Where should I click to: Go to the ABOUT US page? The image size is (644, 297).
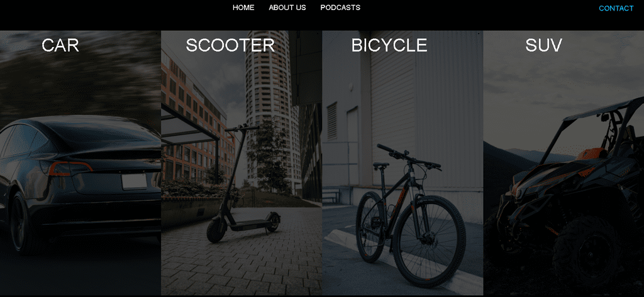pyautogui.click(x=287, y=8)
